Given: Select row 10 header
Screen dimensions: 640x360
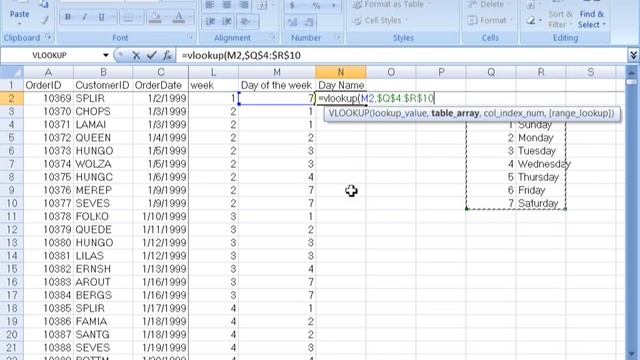Looking at the screenshot, I should point(12,203).
